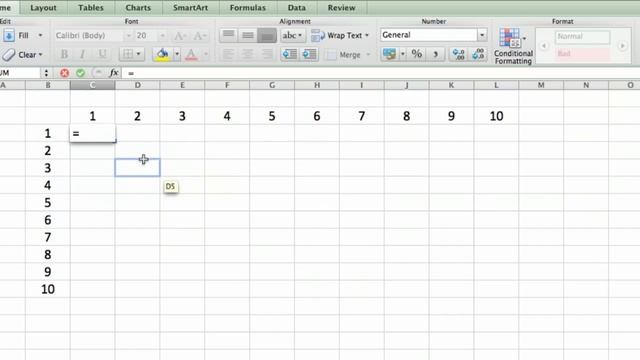Screen dimensions: 640x360
Task: Click the Fill down icon
Action: click(x=9, y=36)
